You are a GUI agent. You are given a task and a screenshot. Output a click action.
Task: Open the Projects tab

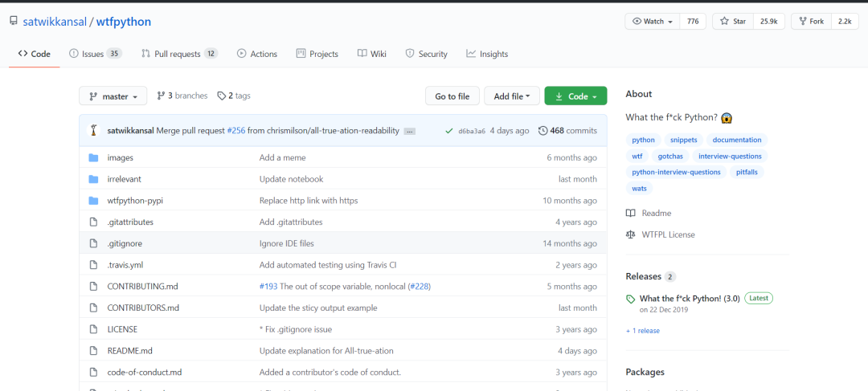click(x=317, y=54)
